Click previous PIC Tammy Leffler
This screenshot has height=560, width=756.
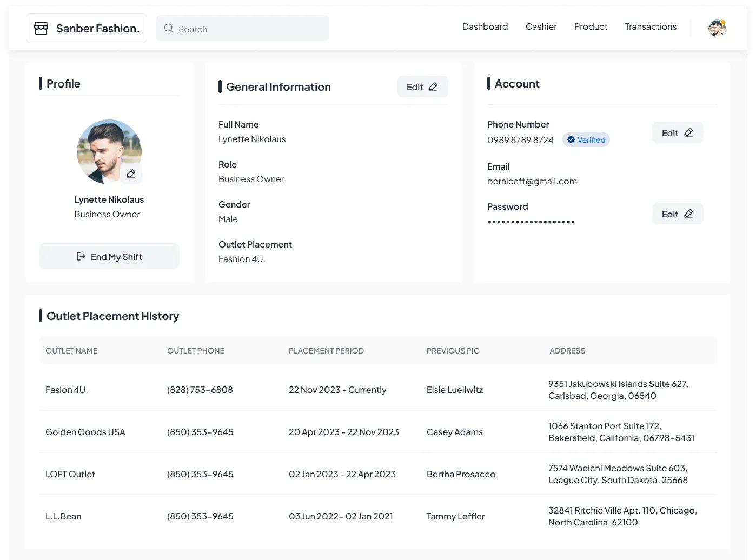[455, 516]
